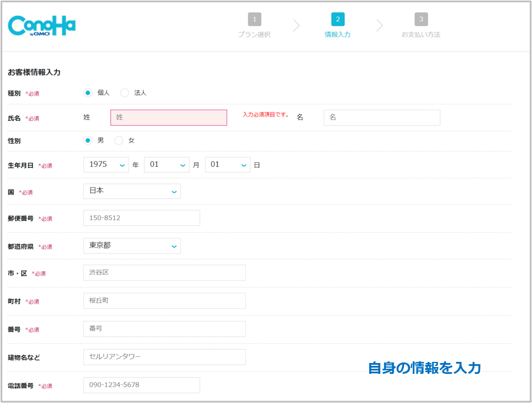532x403 pixels.
Task: Click the 国 field label
Action: pyautogui.click(x=11, y=192)
